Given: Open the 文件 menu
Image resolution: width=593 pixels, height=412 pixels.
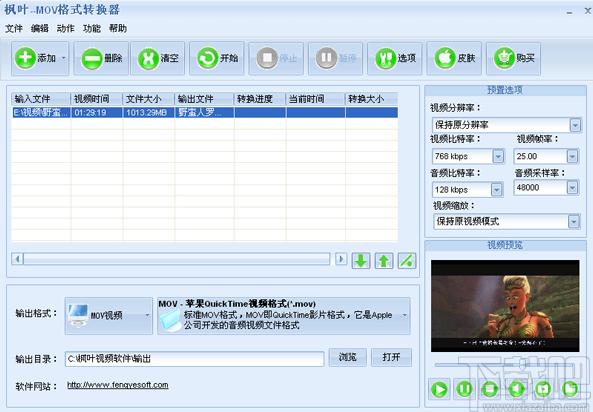Looking at the screenshot, I should (14, 28).
